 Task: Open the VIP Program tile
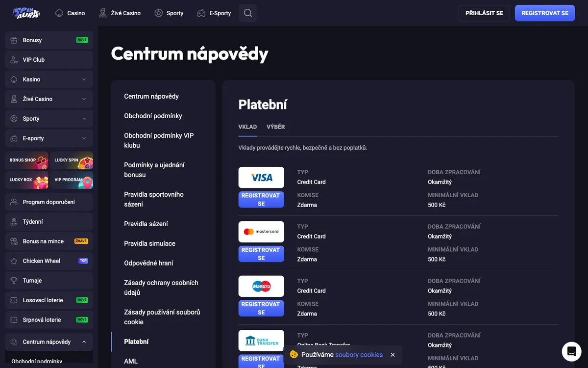click(x=72, y=180)
